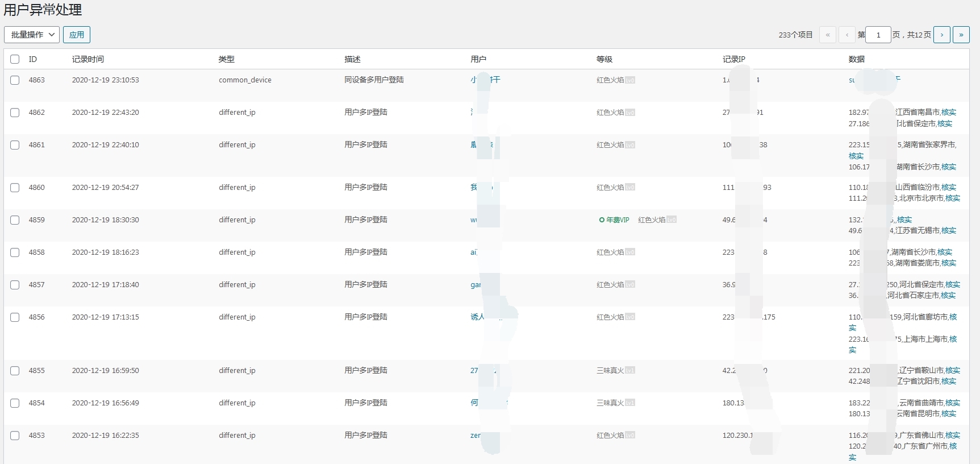Click 核实 link for 江西省南昌市

click(948, 113)
